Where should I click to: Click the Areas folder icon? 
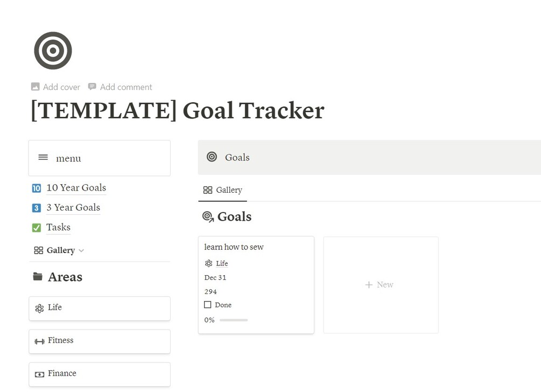tap(38, 277)
